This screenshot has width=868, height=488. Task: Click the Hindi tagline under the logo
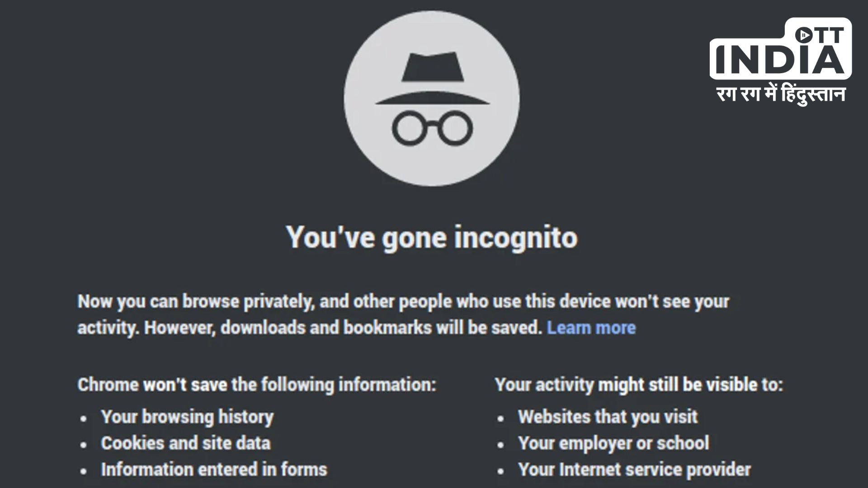coord(781,95)
